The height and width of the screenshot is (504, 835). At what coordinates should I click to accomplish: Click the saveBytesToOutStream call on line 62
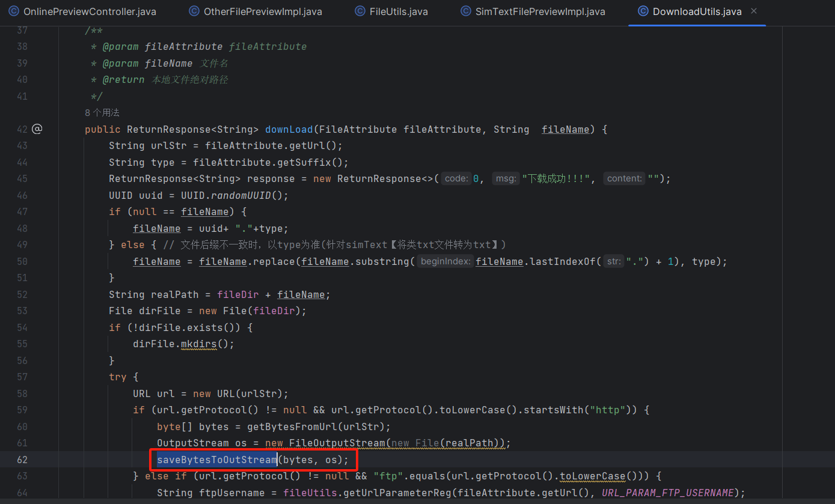coord(217,460)
